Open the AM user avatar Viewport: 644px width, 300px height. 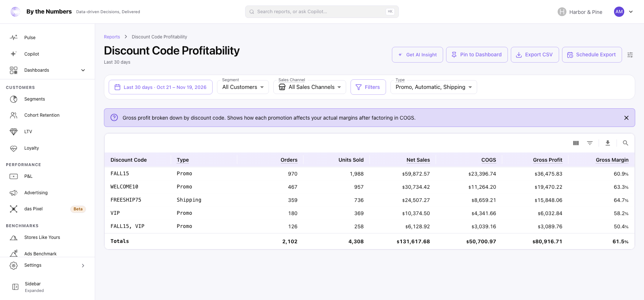619,12
